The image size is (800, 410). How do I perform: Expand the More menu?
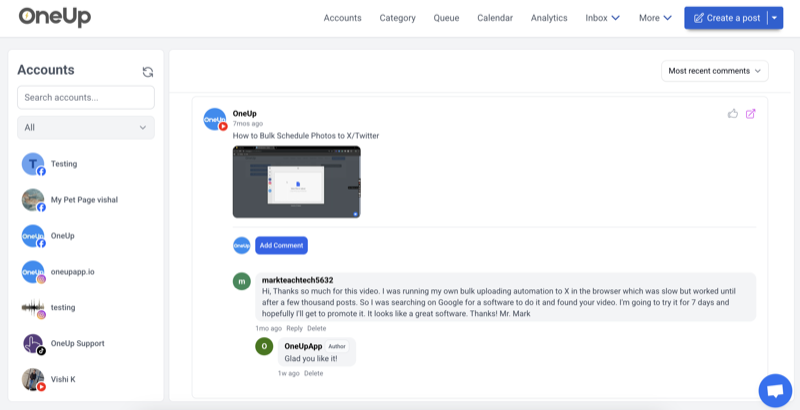(656, 18)
